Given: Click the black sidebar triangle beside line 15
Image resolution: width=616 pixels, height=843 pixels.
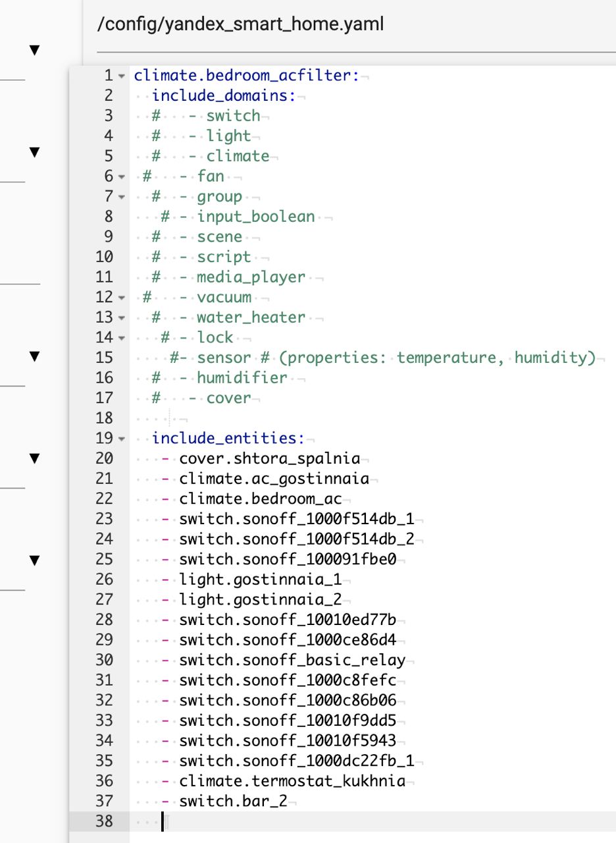Looking at the screenshot, I should coord(35,356).
